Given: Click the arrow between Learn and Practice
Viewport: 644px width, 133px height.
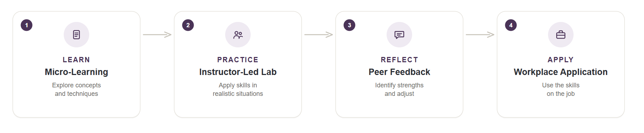Looking at the screenshot, I should (x=157, y=35).
